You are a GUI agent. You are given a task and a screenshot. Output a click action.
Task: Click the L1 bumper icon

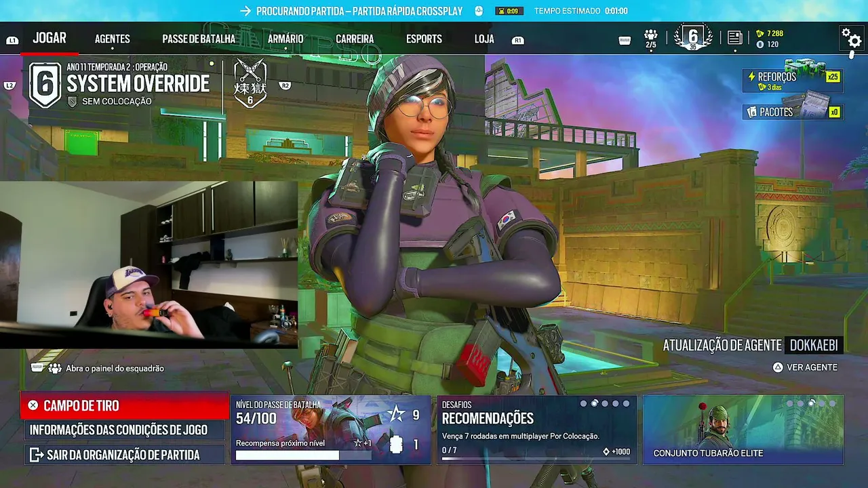click(x=12, y=41)
